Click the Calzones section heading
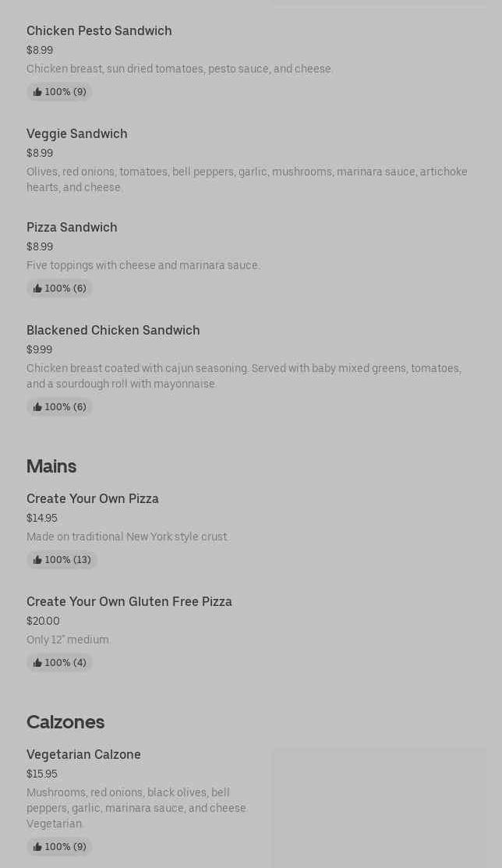The height and width of the screenshot is (868, 502). [65, 721]
